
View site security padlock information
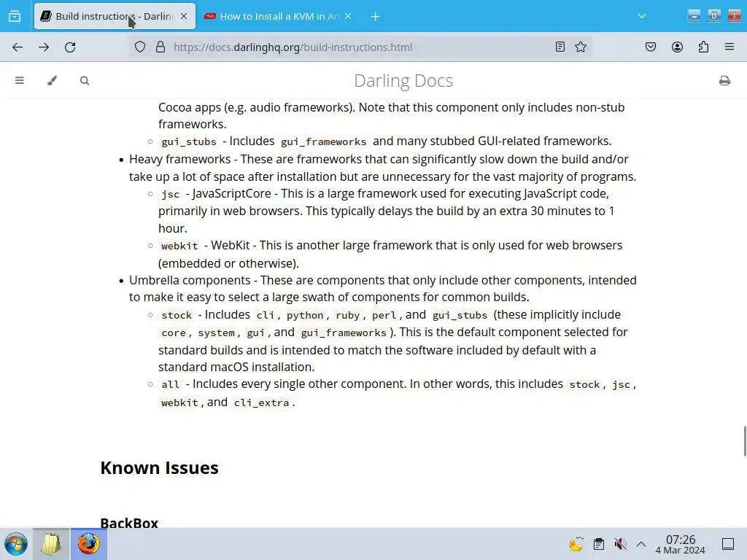tap(160, 47)
